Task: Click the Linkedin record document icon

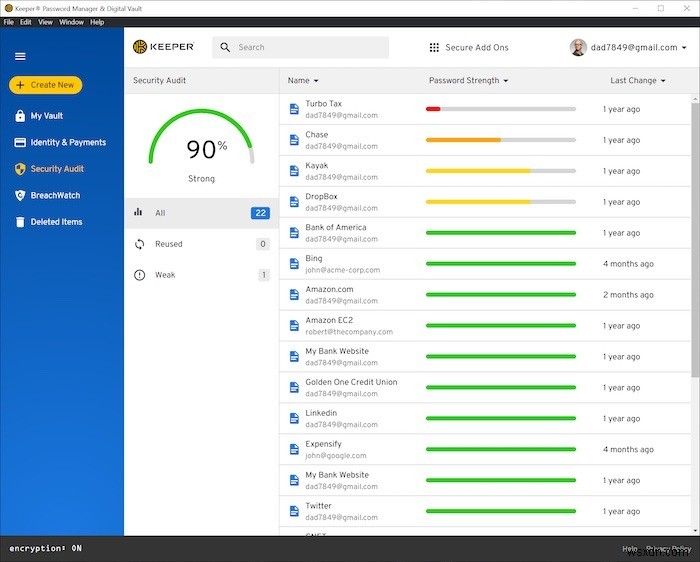Action: [294, 418]
